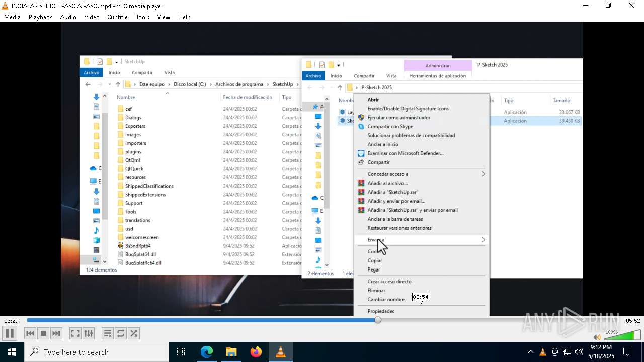Open the Subtitle menu
Viewport: 644px width, 362px height.
pyautogui.click(x=117, y=17)
